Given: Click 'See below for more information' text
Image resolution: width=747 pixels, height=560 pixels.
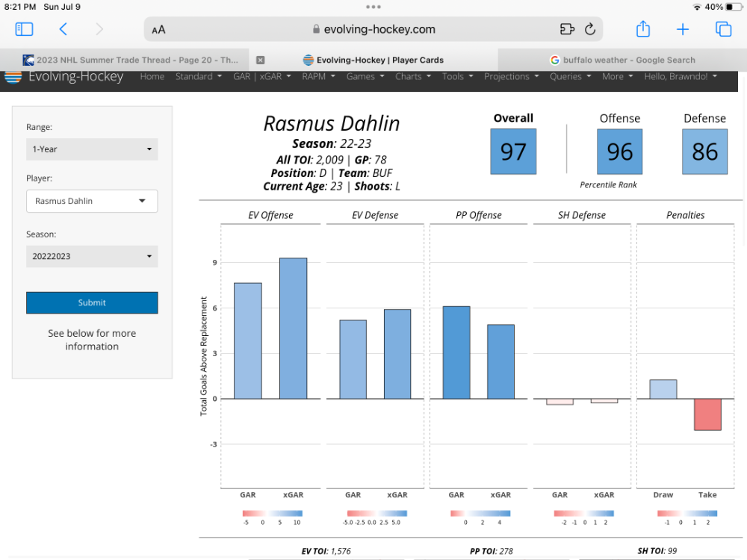Looking at the screenshot, I should point(92,340).
